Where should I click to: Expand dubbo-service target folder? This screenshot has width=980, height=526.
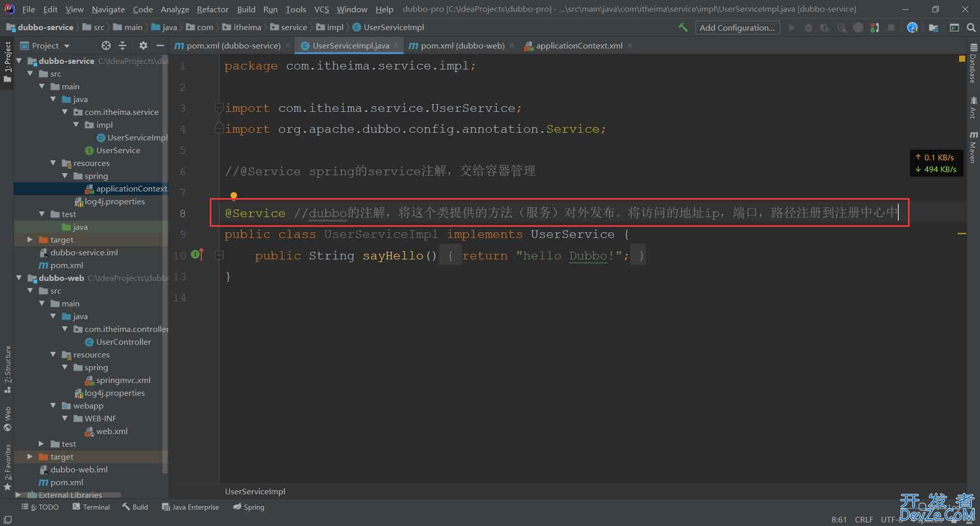pyautogui.click(x=30, y=240)
